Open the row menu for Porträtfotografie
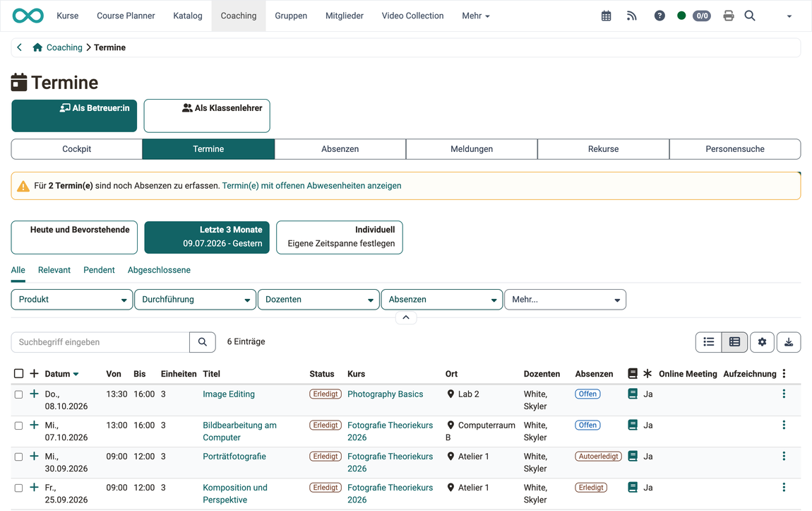 [784, 456]
